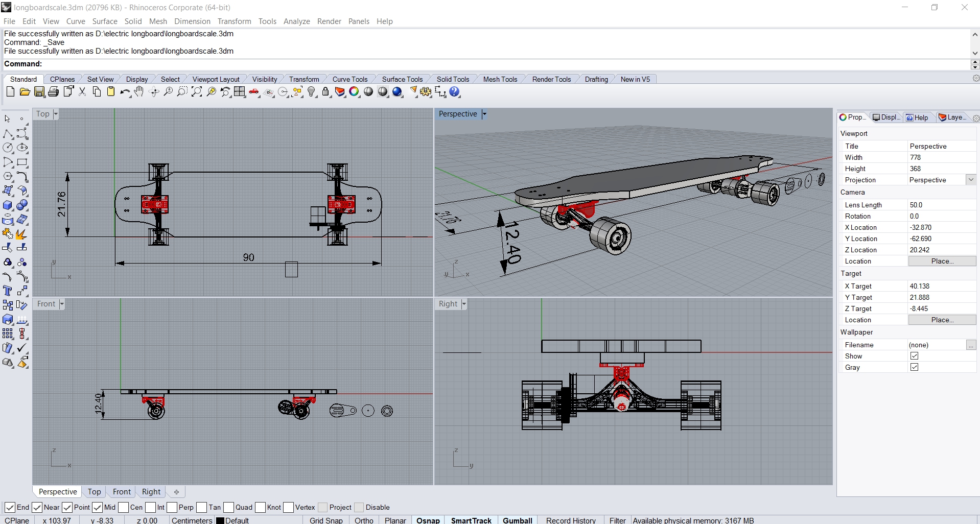Click the Cut scissors icon
Viewport: 980px width, 524px height.
pos(82,92)
